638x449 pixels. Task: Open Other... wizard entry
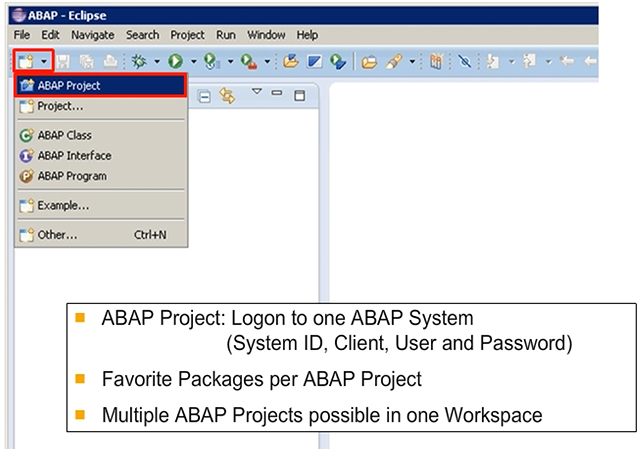pos(57,235)
